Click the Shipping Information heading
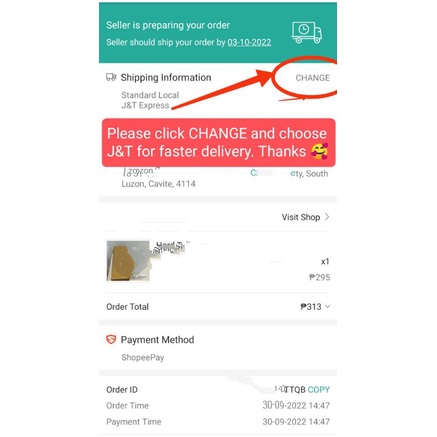 166,77
